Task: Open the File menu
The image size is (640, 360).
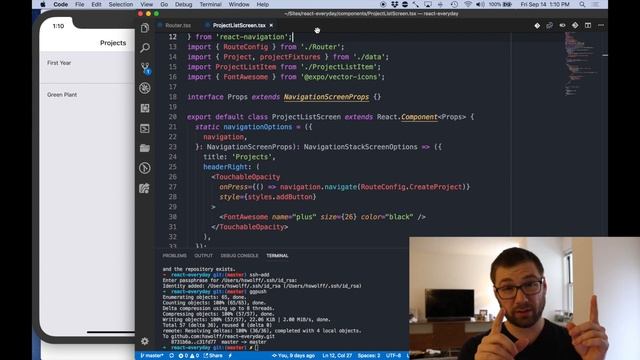Action: (x=80, y=4)
